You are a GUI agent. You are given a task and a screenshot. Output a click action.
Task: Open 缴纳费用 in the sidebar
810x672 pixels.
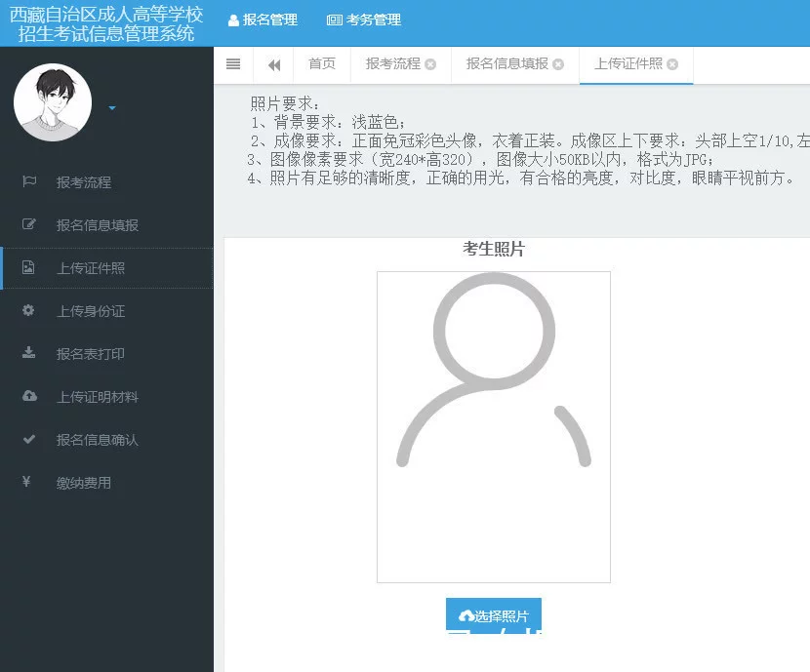click(84, 483)
